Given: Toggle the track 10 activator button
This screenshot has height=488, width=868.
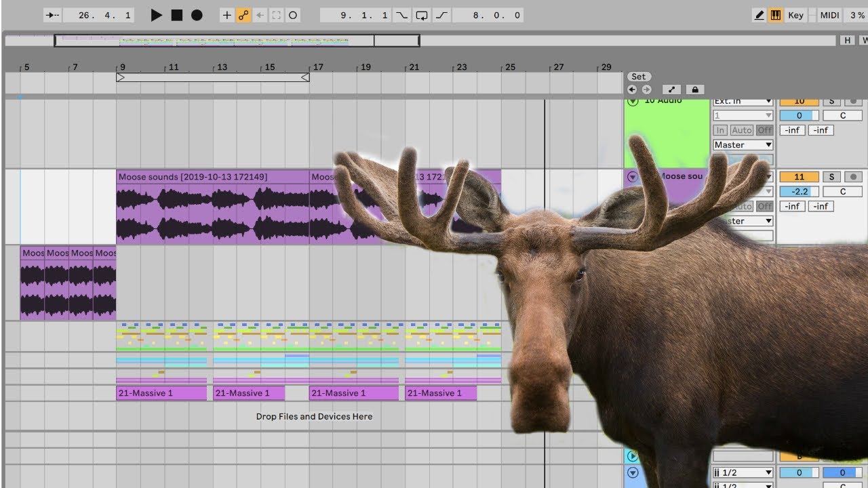Looking at the screenshot, I should tap(799, 102).
